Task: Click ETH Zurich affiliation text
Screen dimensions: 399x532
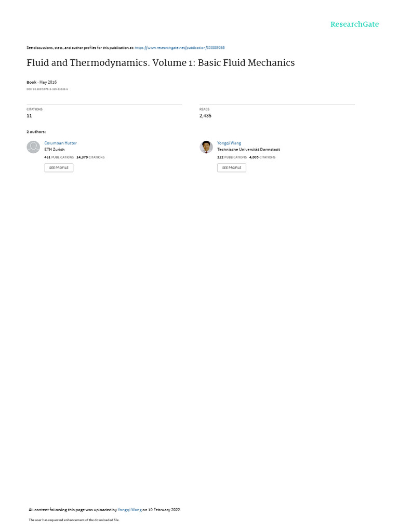Action: point(54,150)
